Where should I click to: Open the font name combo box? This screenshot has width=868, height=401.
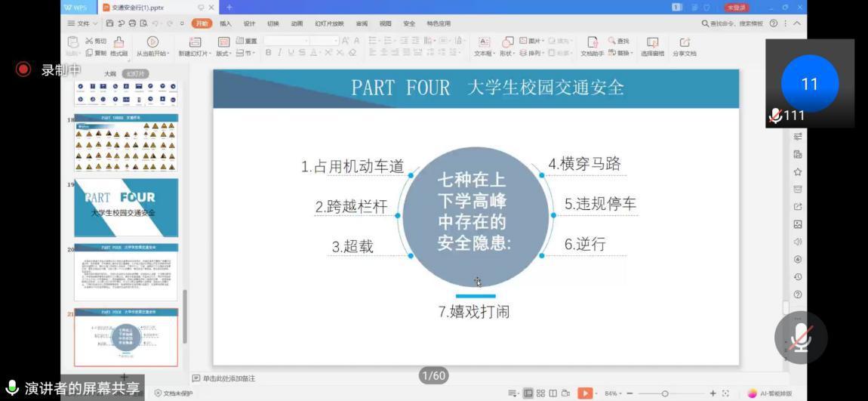287,40
